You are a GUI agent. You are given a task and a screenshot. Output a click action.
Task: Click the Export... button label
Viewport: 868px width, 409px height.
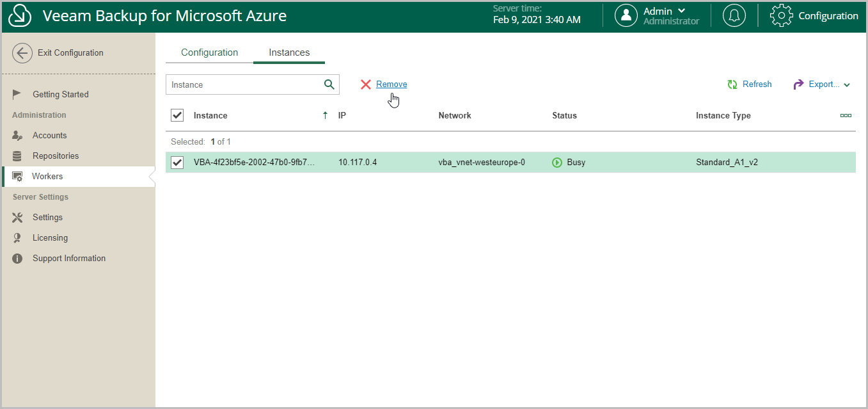[x=825, y=84]
